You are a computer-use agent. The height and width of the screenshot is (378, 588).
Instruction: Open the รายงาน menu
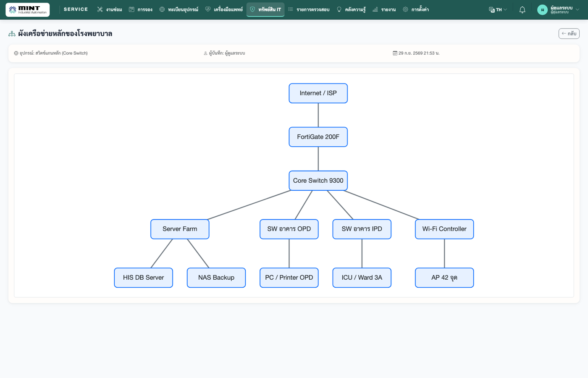[384, 9]
